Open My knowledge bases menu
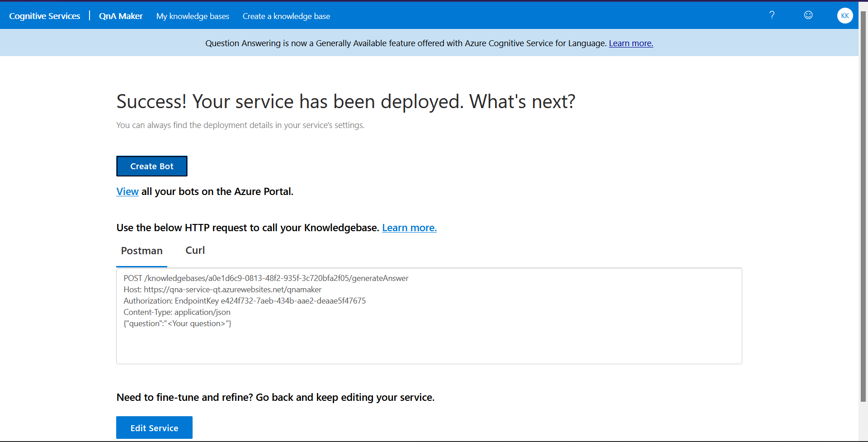This screenshot has height=442, width=868. tap(193, 16)
